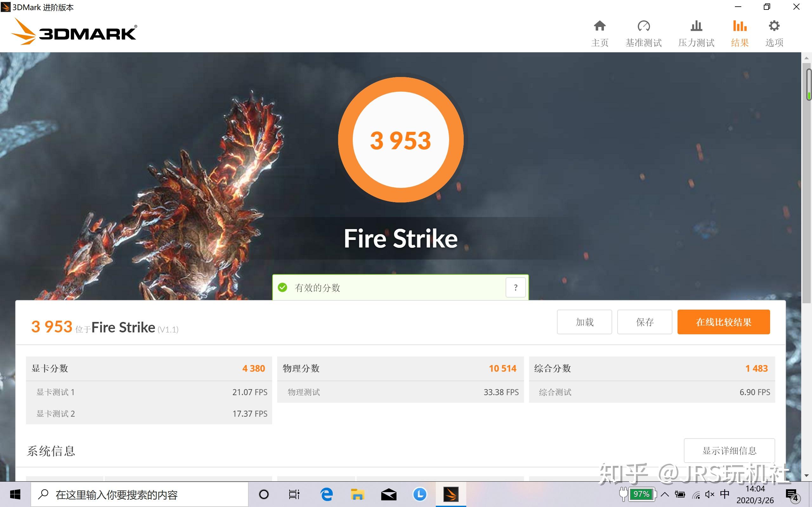Viewport: 812px width, 507px height.
Task: Select the Results (结果) tab label
Action: [x=740, y=42]
